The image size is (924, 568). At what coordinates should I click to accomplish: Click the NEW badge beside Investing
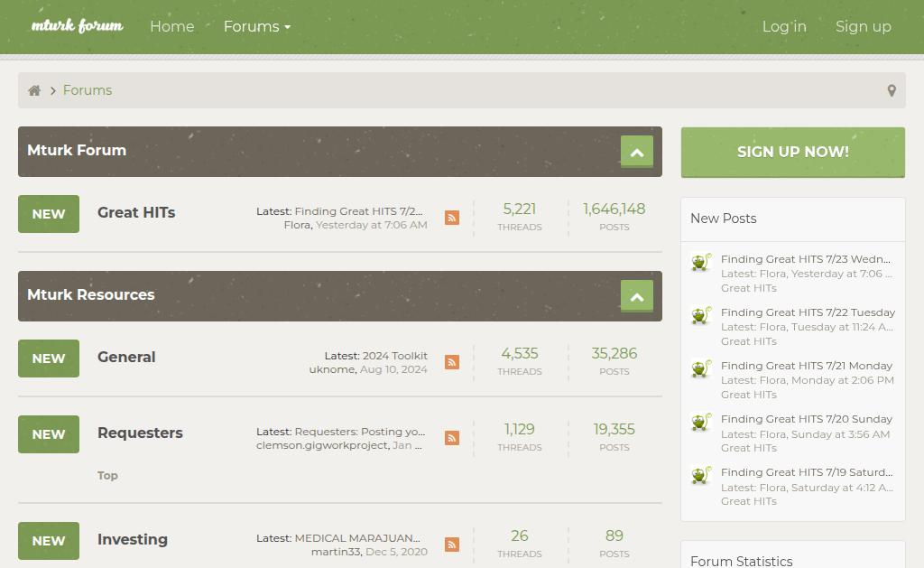[x=49, y=541]
